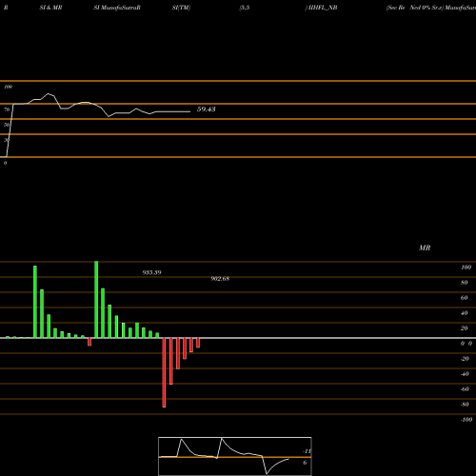The image size is (476, 476).
Task: Click the MR panel title
Action: 425,248
